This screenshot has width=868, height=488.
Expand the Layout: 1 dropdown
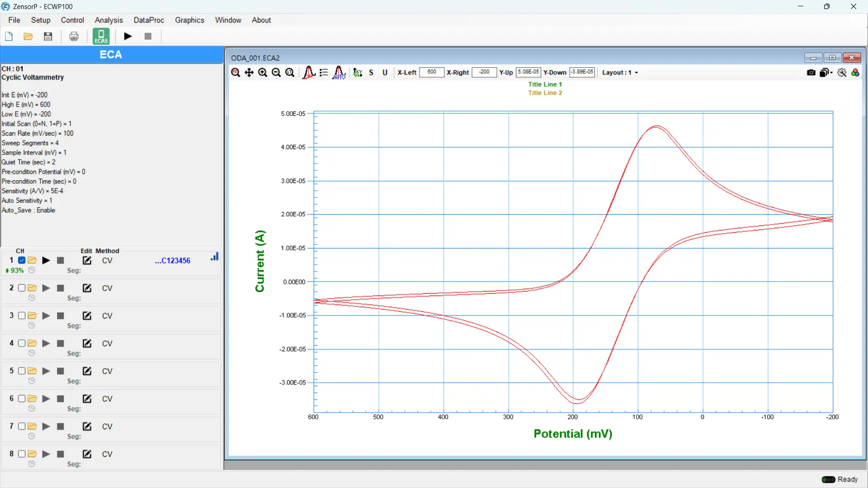coord(620,72)
